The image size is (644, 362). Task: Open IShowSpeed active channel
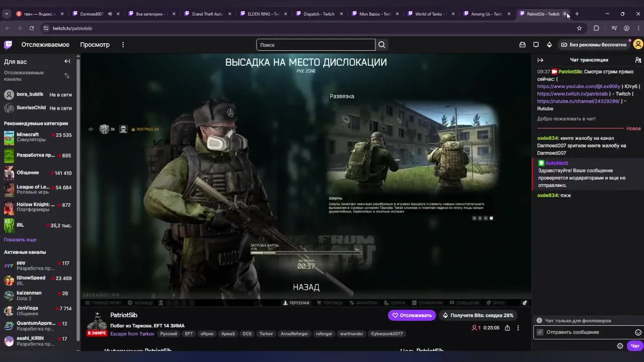coord(38,281)
